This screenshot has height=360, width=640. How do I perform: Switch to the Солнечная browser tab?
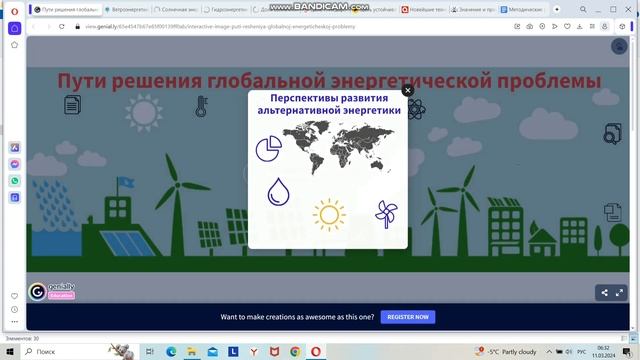coord(176,9)
